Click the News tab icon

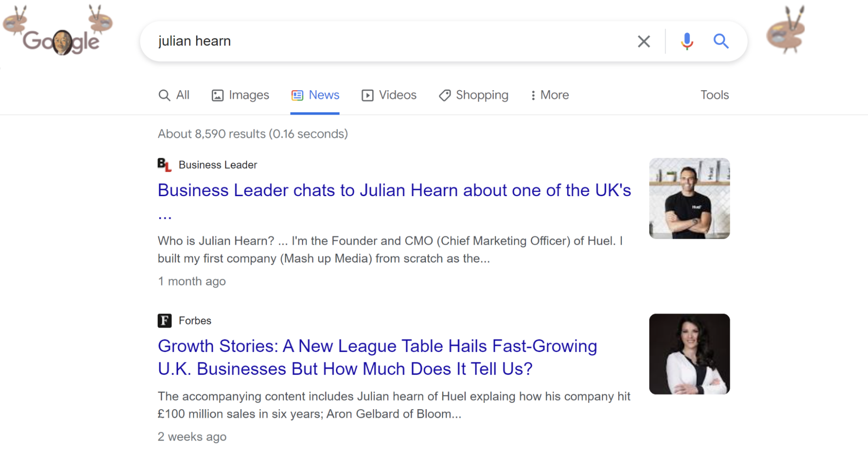point(297,95)
